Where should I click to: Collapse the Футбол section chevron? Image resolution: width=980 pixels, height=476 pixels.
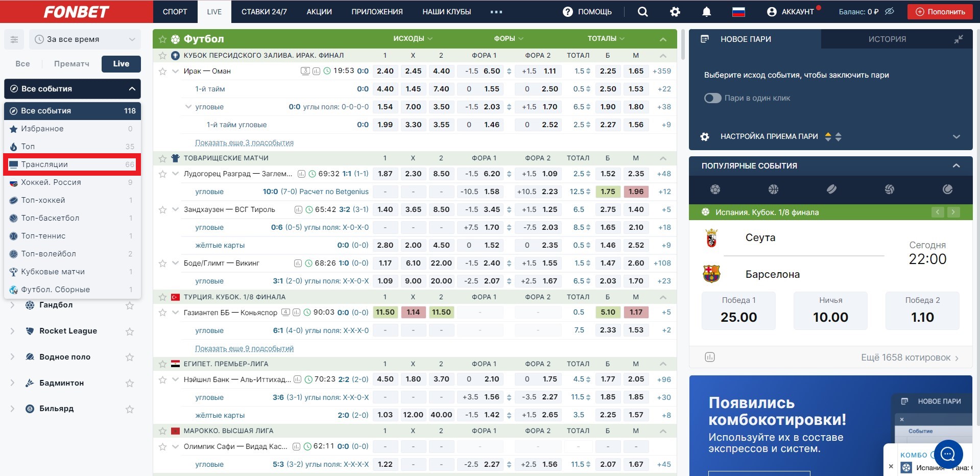point(663,39)
